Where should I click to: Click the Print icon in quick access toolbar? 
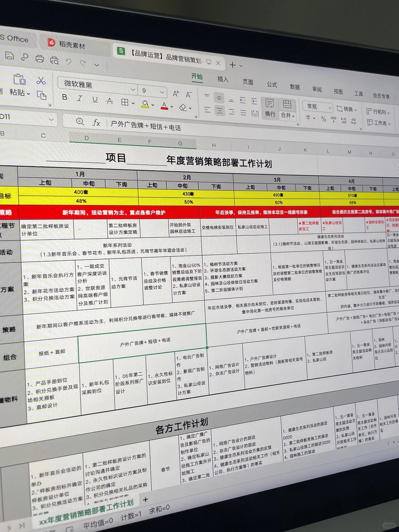(x=39, y=59)
